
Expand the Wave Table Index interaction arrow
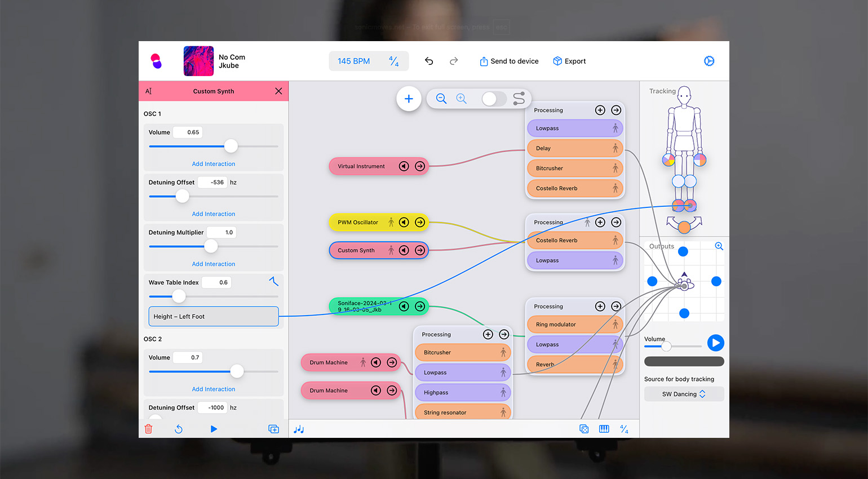point(274,281)
